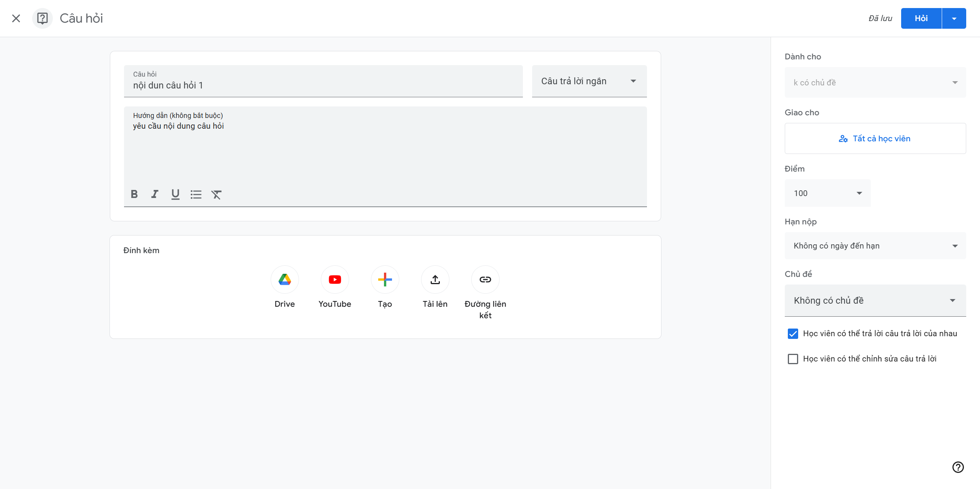Click Tất cả học viên assign button
This screenshot has height=489, width=980.
point(875,139)
